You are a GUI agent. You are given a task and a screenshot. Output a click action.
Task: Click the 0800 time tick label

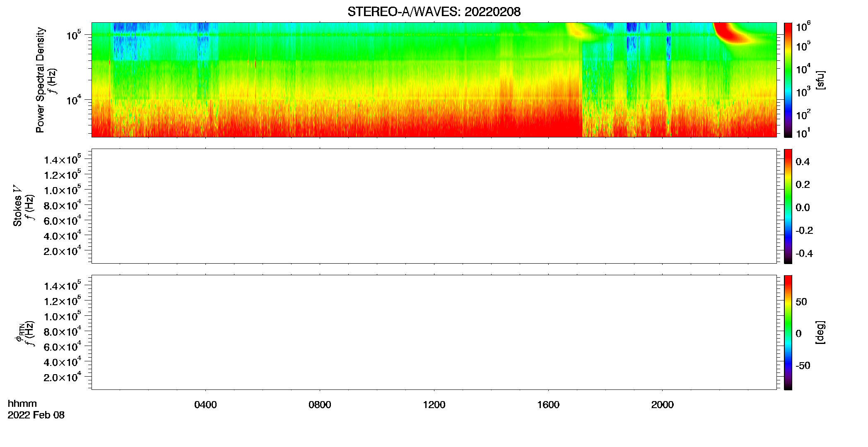pyautogui.click(x=320, y=405)
